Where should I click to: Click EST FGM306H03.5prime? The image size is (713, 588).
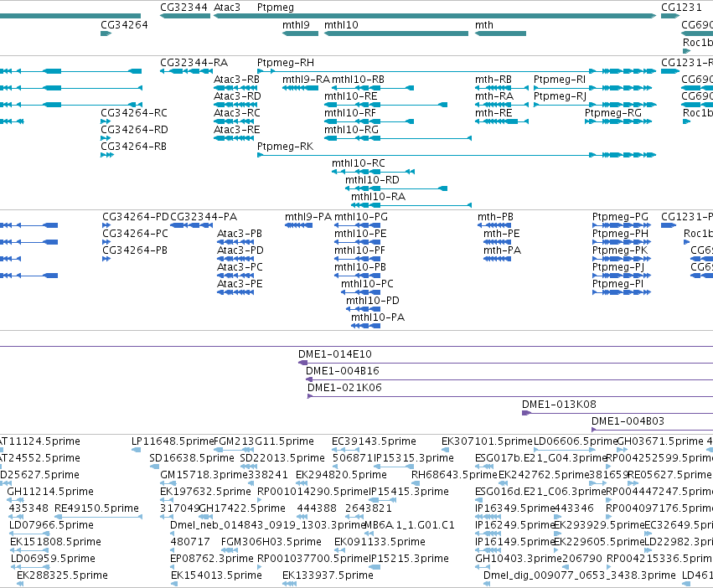[x=271, y=542]
